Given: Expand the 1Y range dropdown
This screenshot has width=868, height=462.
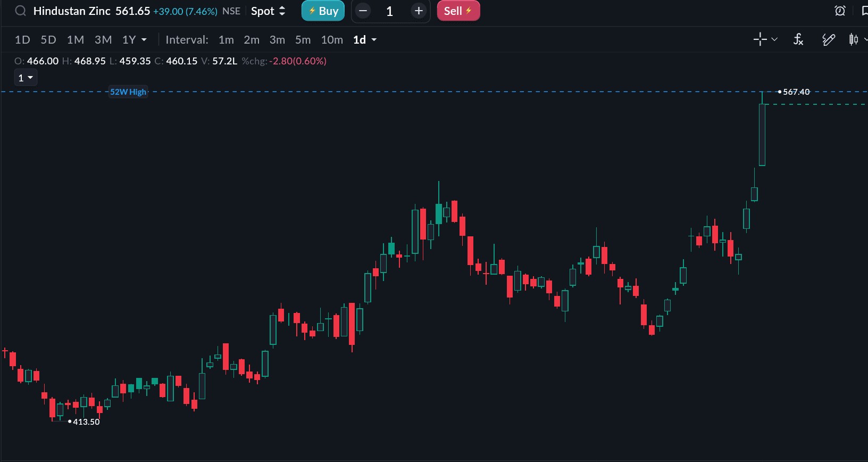Looking at the screenshot, I should tap(144, 40).
